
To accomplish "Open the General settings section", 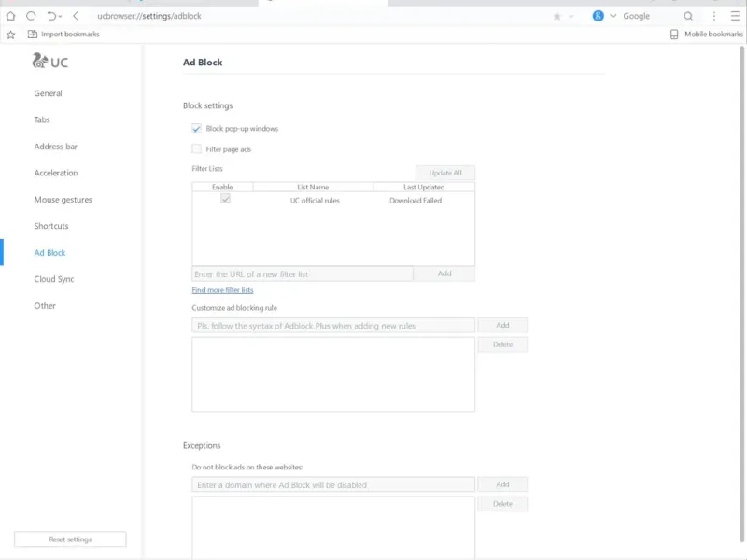I will pyautogui.click(x=49, y=93).
